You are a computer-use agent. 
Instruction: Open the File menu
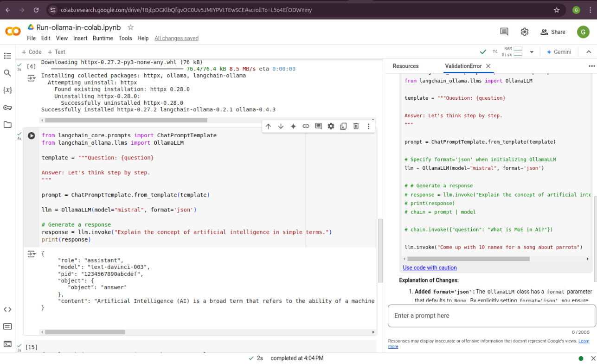point(31,38)
